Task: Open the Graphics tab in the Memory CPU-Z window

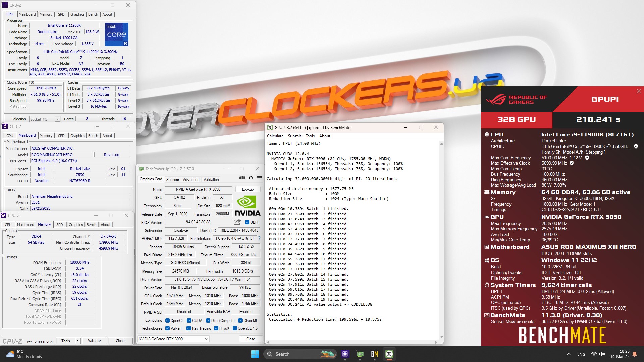Action: pos(75,225)
